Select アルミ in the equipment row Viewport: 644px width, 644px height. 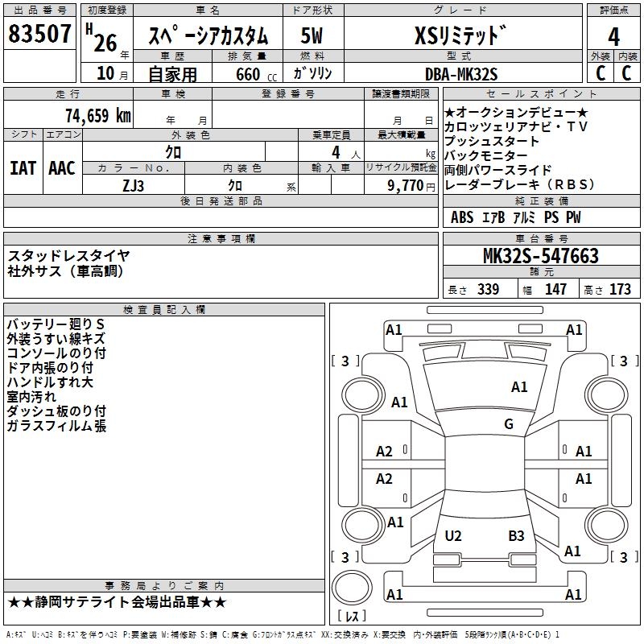coord(524,217)
